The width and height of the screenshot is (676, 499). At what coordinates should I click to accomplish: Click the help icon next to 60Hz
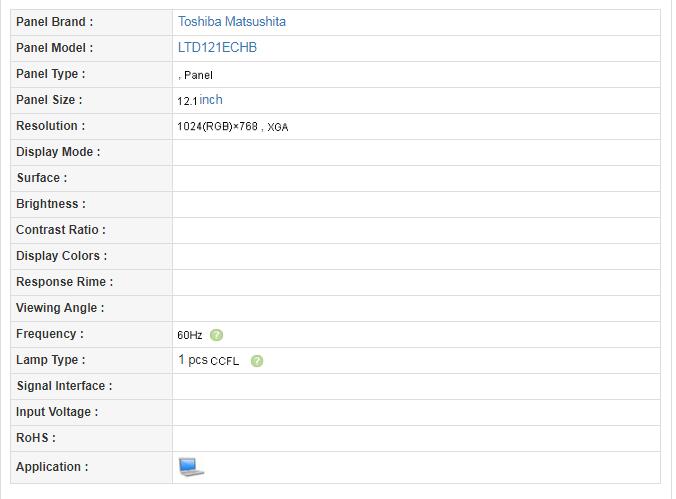point(216,335)
